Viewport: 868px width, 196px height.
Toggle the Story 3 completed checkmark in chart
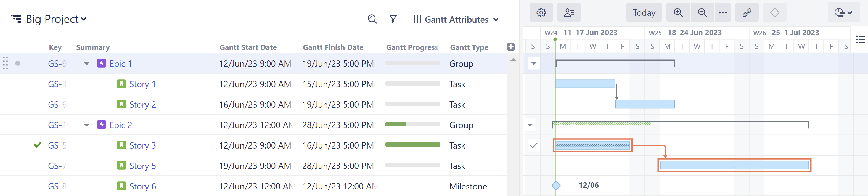[x=533, y=145]
